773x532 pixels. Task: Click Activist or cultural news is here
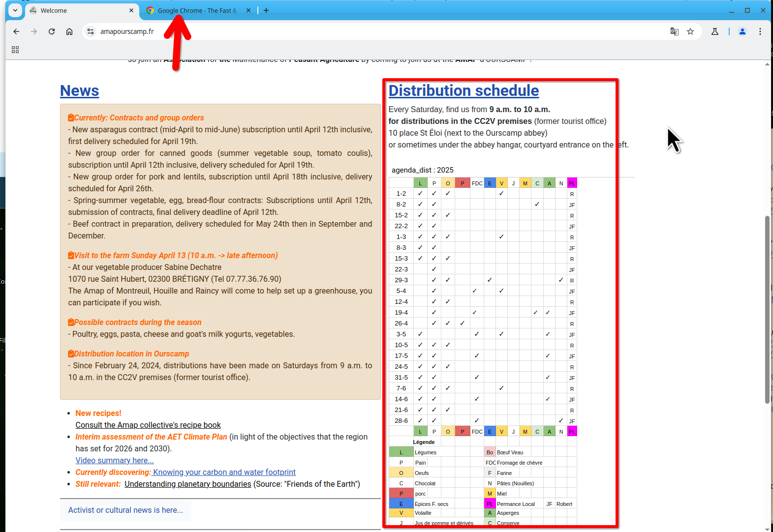point(125,510)
